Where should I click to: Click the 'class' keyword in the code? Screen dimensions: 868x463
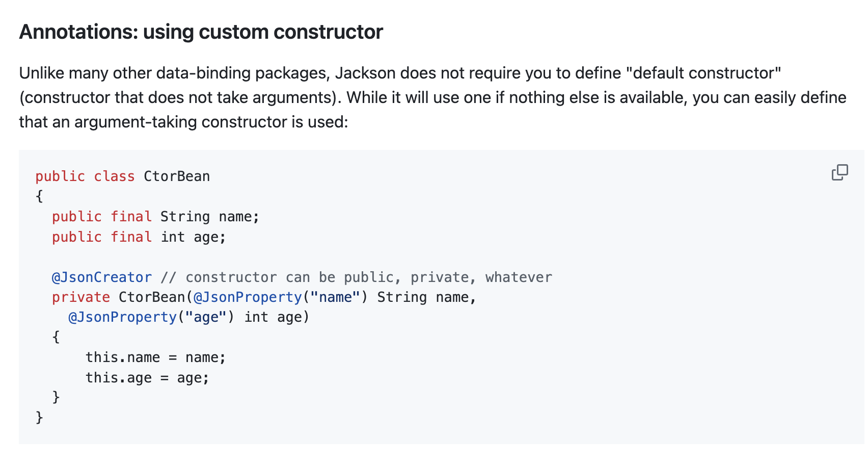(x=114, y=176)
